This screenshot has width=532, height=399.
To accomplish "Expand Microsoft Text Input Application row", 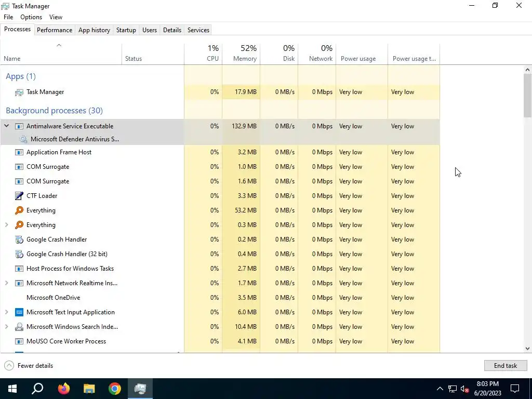I will [6, 312].
